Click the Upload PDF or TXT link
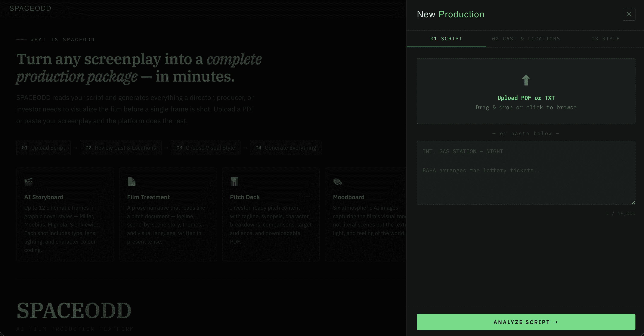Image resolution: width=644 pixels, height=336 pixels. click(x=526, y=98)
